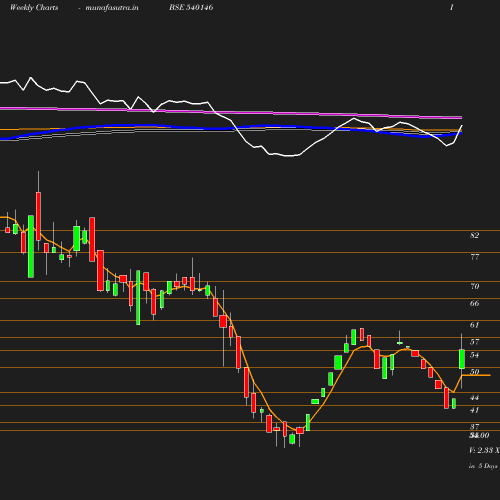The height and width of the screenshot is (500, 500).
Task: Click the price level label 77
Action: coord(475,257)
